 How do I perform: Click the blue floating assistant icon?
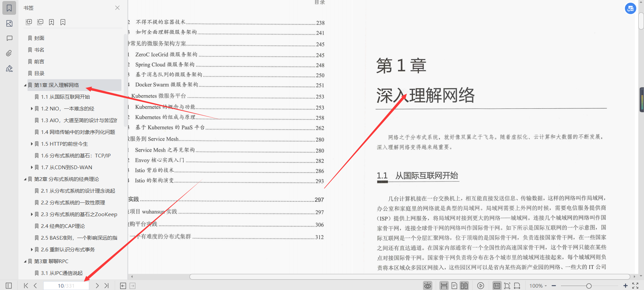tap(631, 9)
